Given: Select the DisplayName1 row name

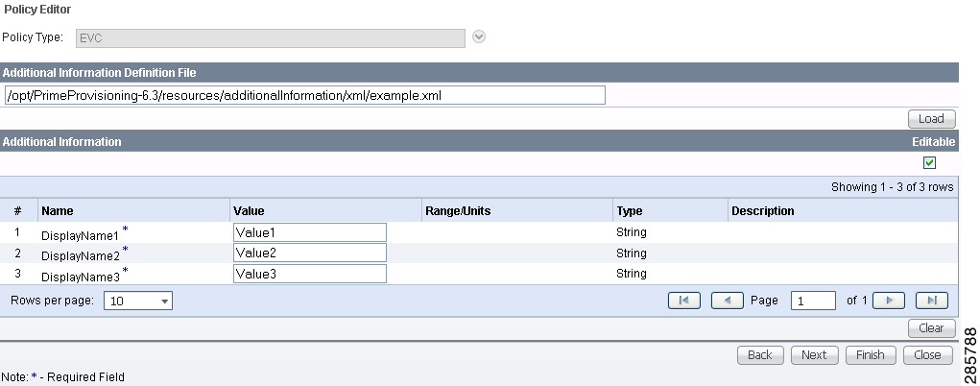Looking at the screenshot, I should tap(80, 236).
